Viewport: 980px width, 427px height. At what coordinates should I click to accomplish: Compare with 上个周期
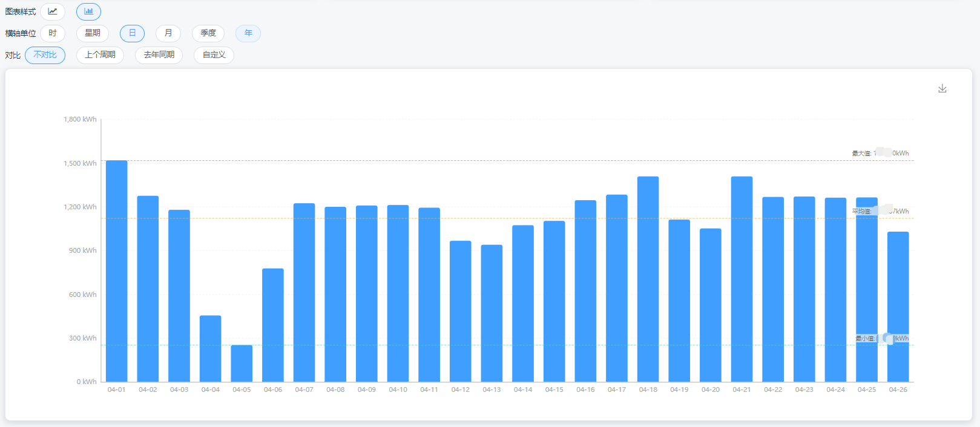pos(100,55)
